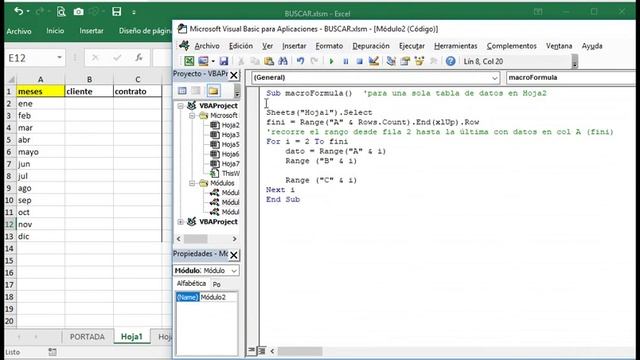
Task: Click the View Object icon in the Project panel
Action: pos(196,91)
